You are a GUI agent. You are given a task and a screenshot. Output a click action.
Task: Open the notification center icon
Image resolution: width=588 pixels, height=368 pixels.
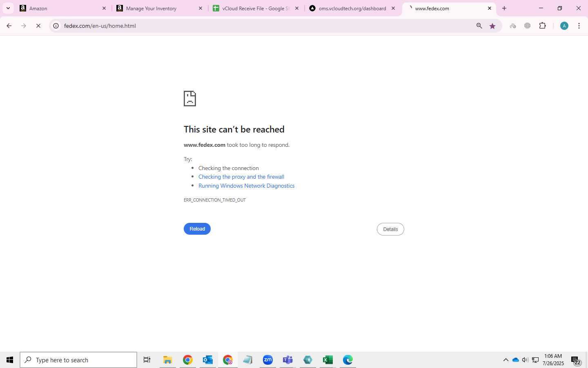point(576,361)
